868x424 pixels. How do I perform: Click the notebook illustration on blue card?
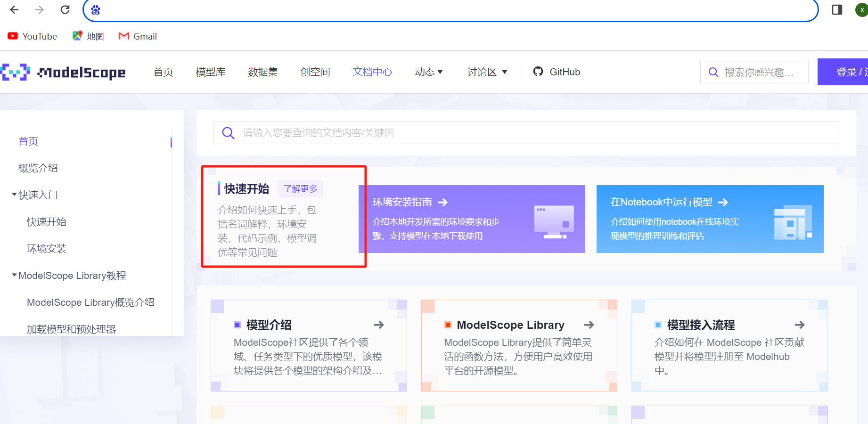tap(793, 222)
